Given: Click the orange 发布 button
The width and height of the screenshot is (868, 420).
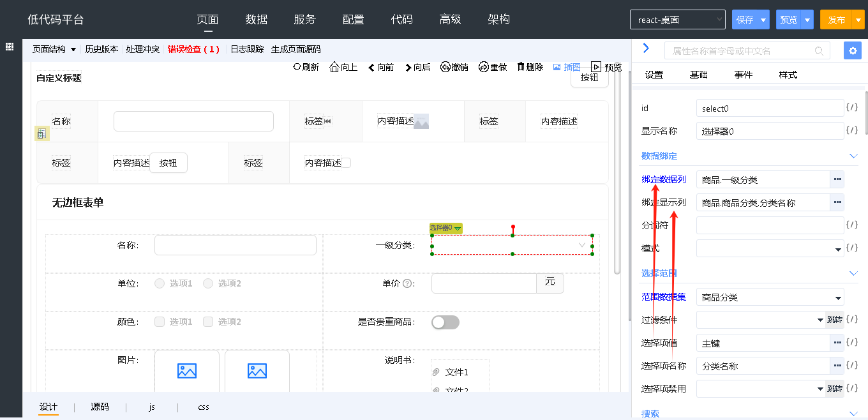Looking at the screenshot, I should [835, 20].
